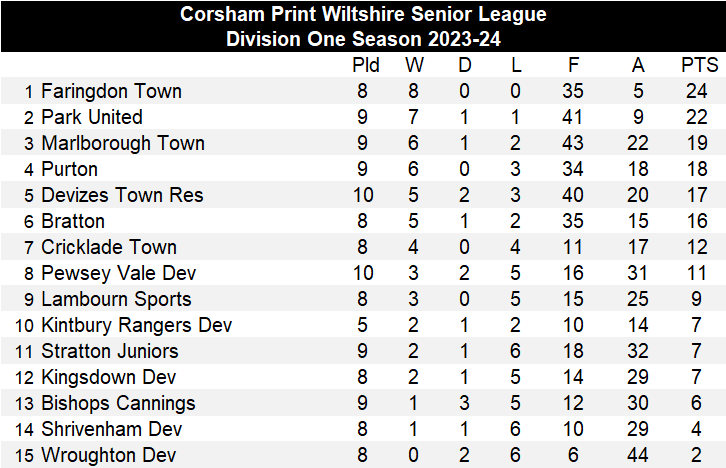Image resolution: width=726 pixels, height=468 pixels.
Task: Click the league title heading text
Action: tap(363, 14)
